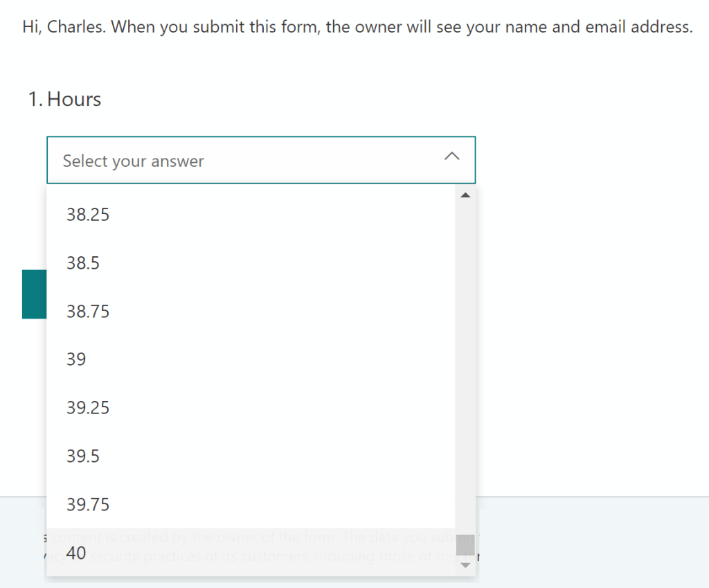Pick the 39.5 hours entry
Image resolution: width=709 pixels, height=588 pixels.
coord(83,456)
